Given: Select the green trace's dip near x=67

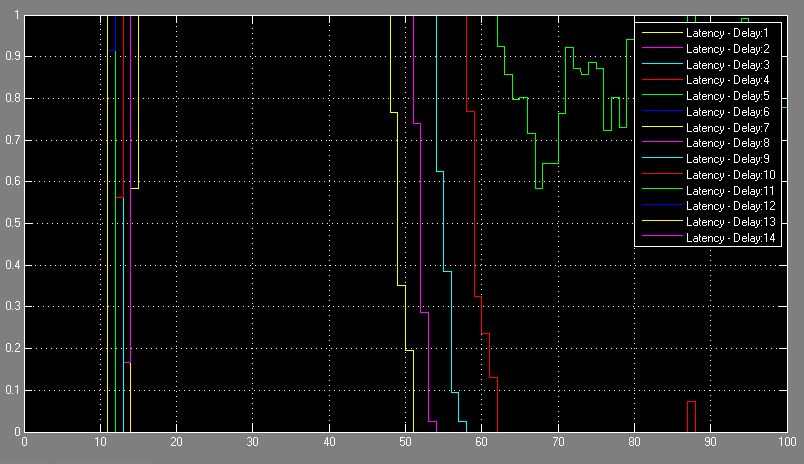Looking at the screenshot, I should point(538,187).
